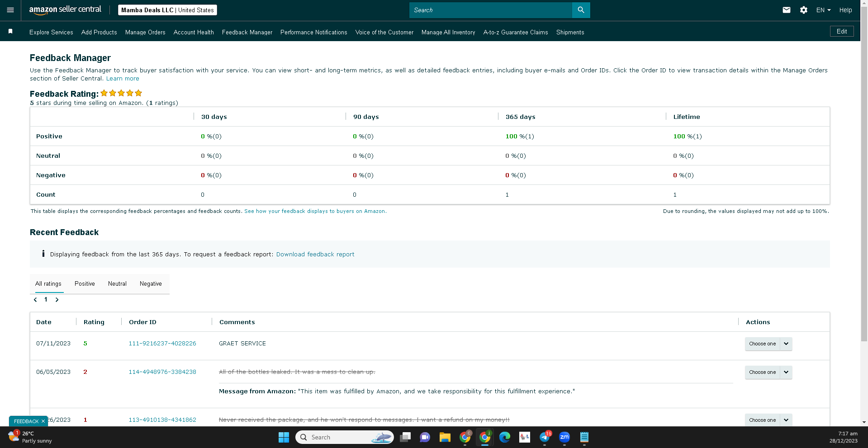Viewport: 868px width, 448px height.
Task: Click the Windows taskbar search box
Action: [x=345, y=437]
